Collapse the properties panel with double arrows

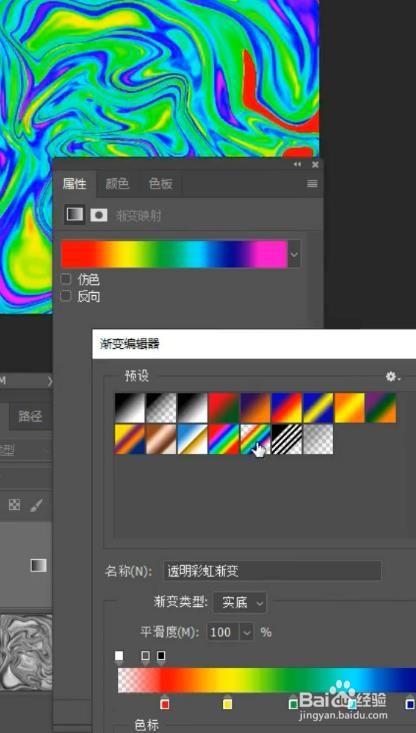tap(297, 165)
